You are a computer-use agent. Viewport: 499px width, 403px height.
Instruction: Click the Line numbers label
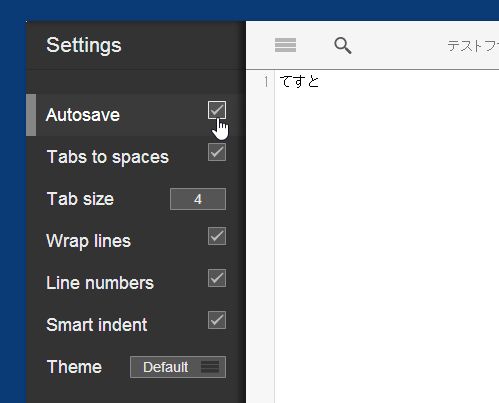[x=100, y=283]
